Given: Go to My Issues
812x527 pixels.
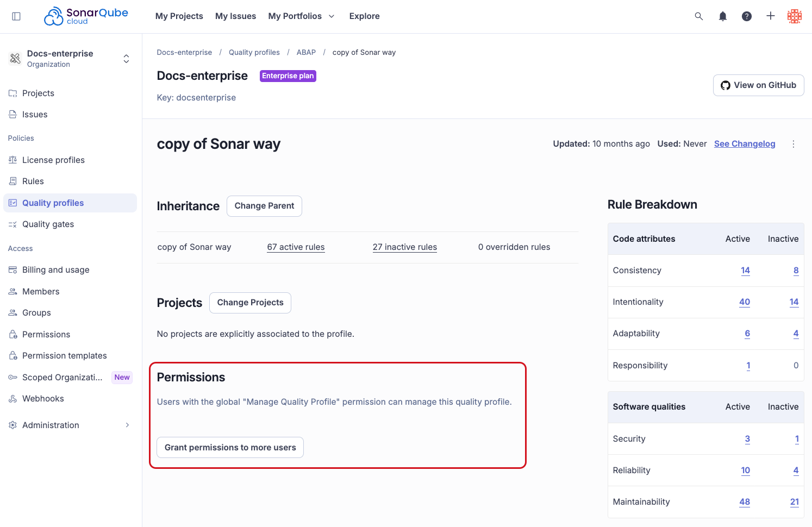Looking at the screenshot, I should tap(235, 16).
